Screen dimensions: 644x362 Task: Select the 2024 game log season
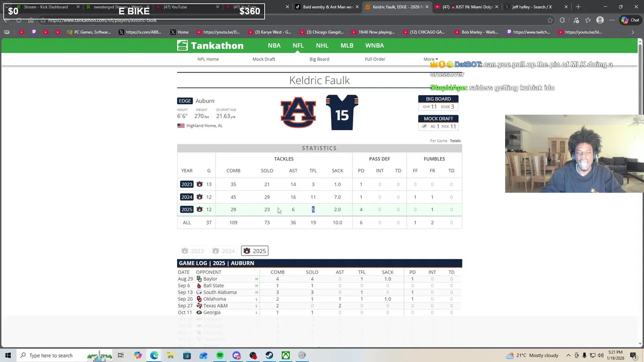(x=224, y=251)
